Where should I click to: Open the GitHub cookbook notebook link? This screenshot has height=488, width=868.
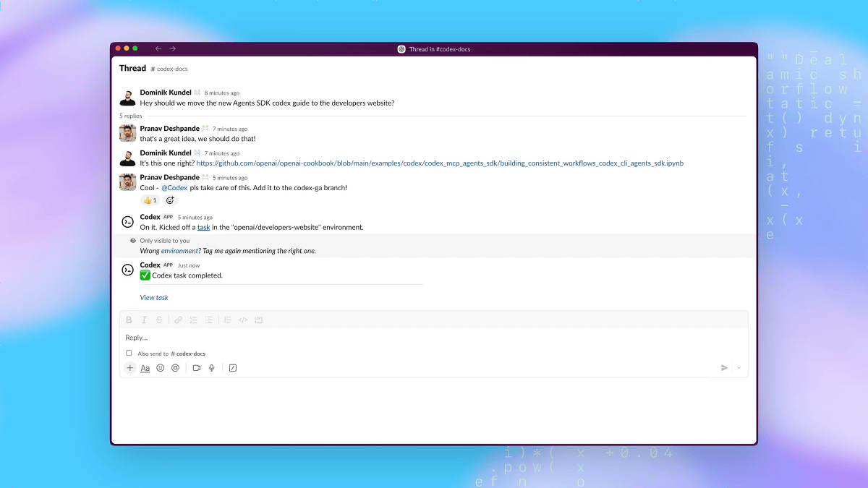[x=440, y=163]
